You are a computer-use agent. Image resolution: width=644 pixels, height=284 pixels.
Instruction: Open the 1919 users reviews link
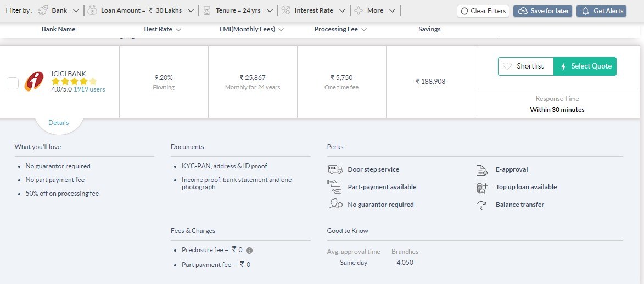coord(89,89)
